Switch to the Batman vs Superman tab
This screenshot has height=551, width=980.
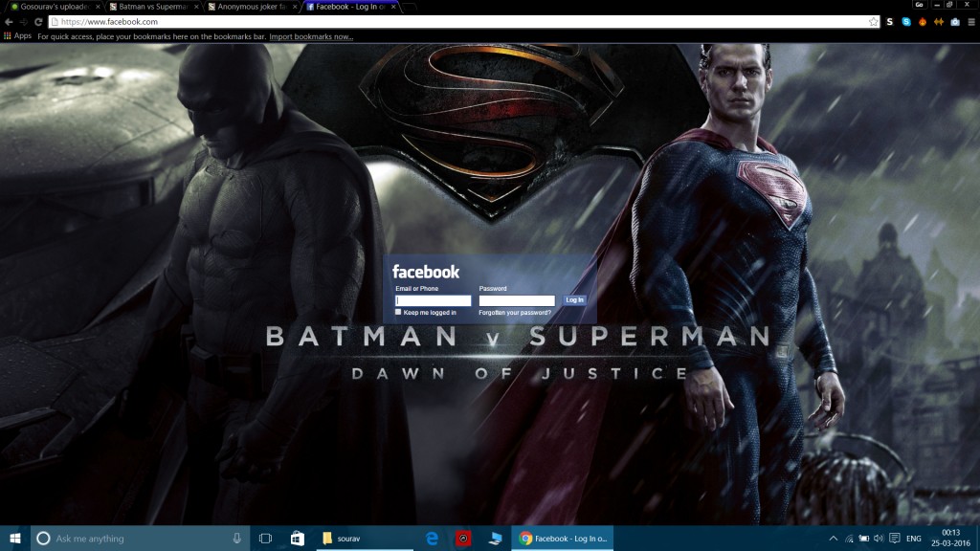(153, 6)
